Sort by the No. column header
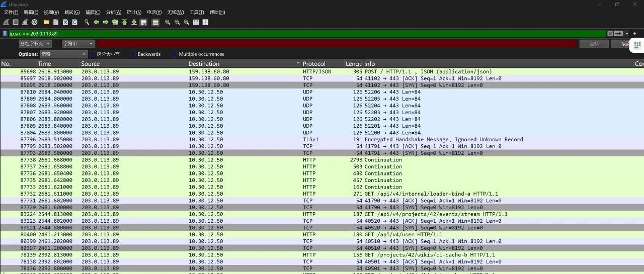Viewport: 644px width, 274px height. click(18, 64)
